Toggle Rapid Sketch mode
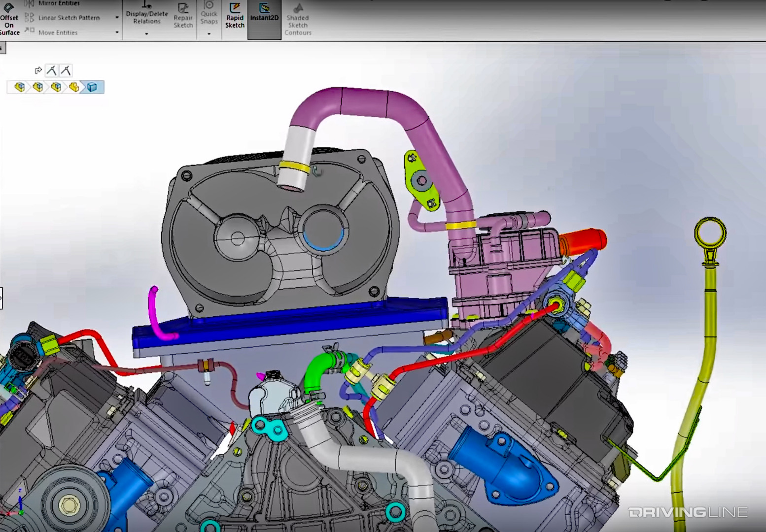 point(235,15)
